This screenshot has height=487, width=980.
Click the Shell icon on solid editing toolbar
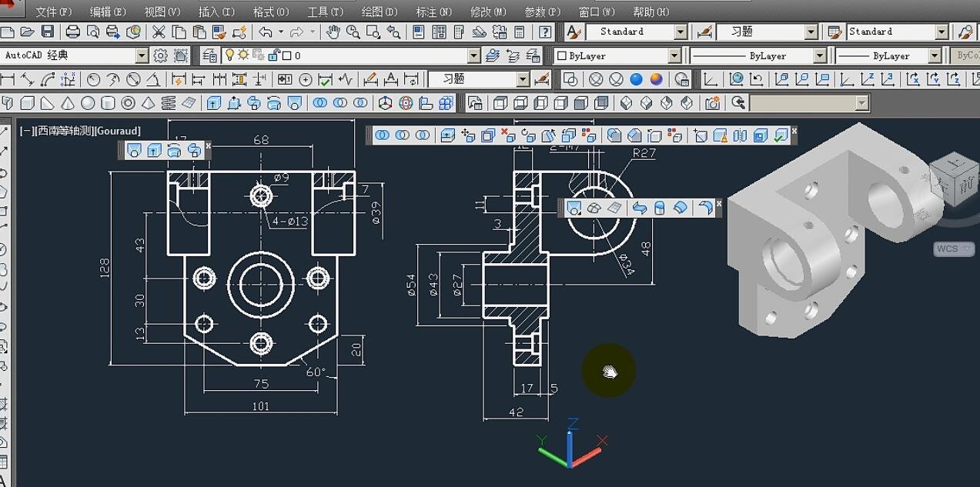point(761,135)
